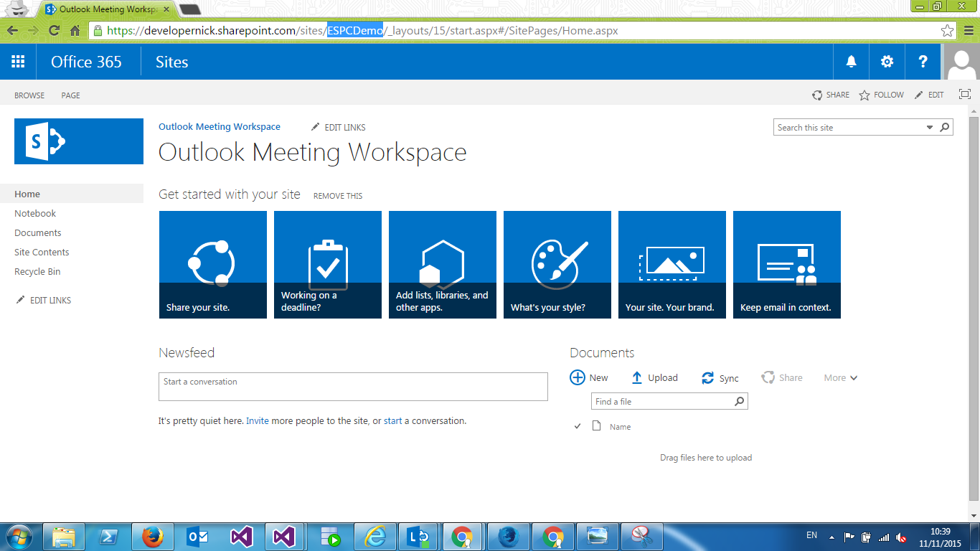Switch to the PAGE ribbon tab
Screen dimensions: 980x551
tap(70, 95)
